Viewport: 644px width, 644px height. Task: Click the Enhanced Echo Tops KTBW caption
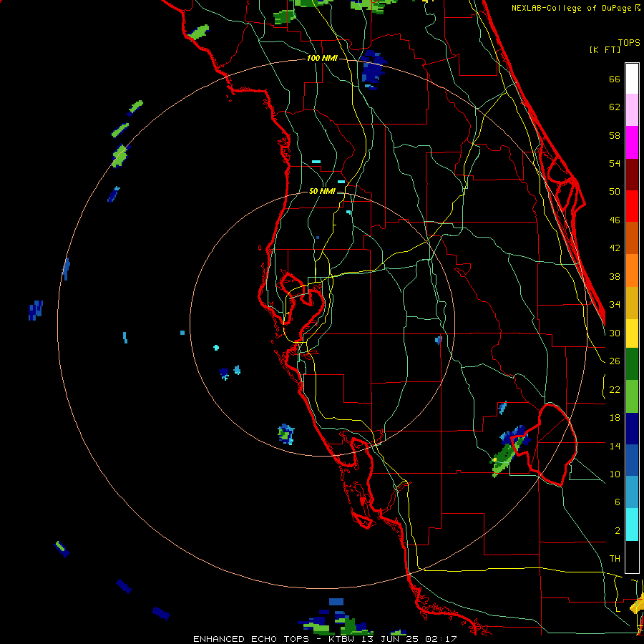(325, 639)
